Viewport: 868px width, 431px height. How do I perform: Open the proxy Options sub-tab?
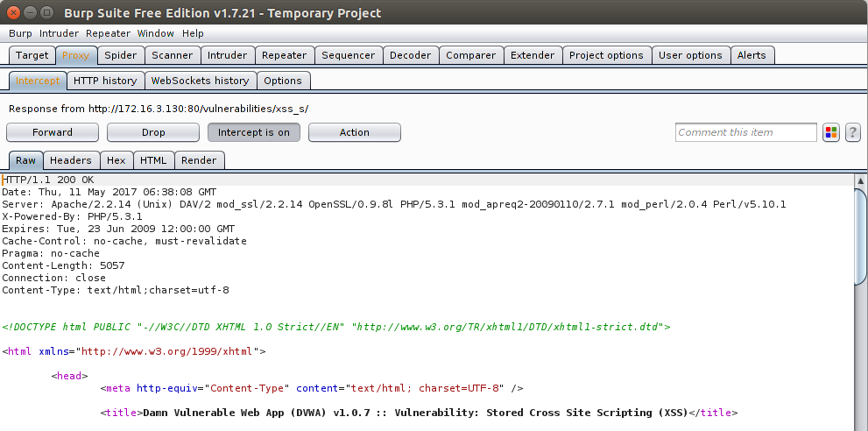(283, 81)
